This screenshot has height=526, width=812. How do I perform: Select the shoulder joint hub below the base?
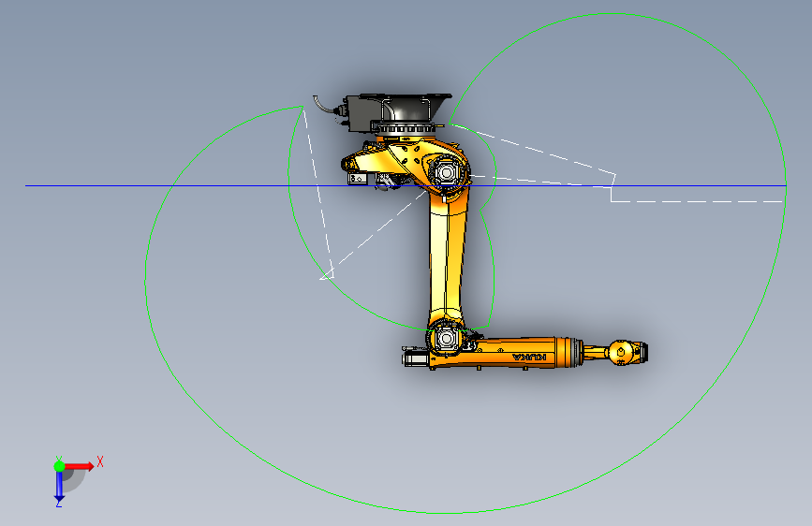447,171
